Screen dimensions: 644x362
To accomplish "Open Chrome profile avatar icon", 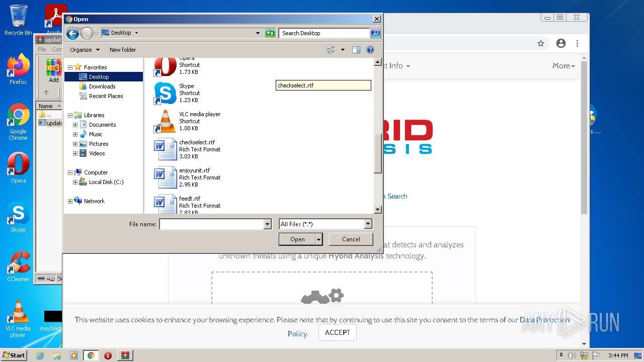I will 561,43.
